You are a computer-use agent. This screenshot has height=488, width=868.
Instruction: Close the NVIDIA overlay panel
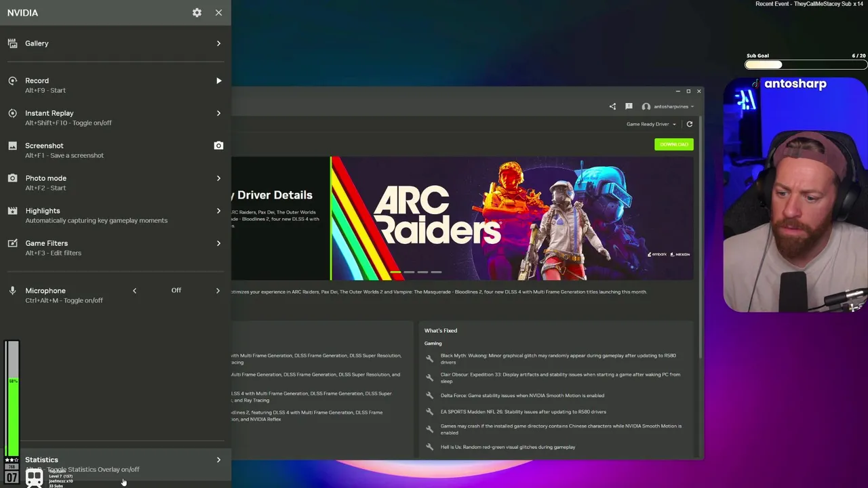(218, 13)
